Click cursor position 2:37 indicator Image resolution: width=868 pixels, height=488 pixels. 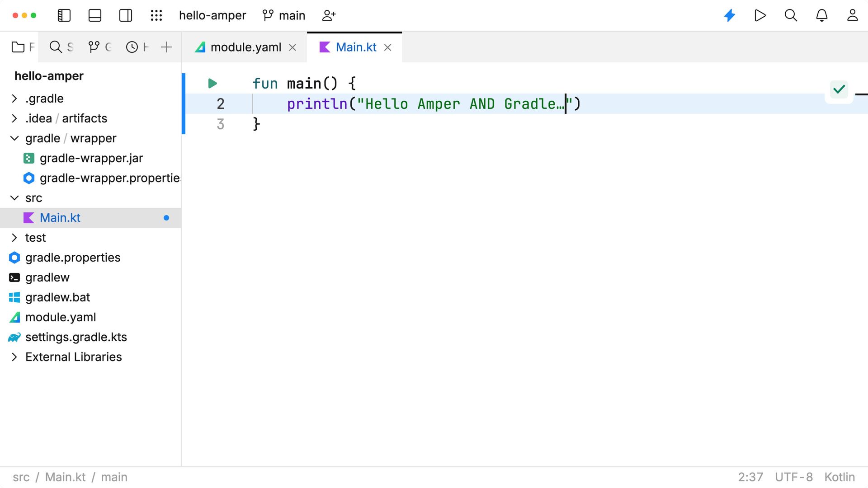coord(750,477)
